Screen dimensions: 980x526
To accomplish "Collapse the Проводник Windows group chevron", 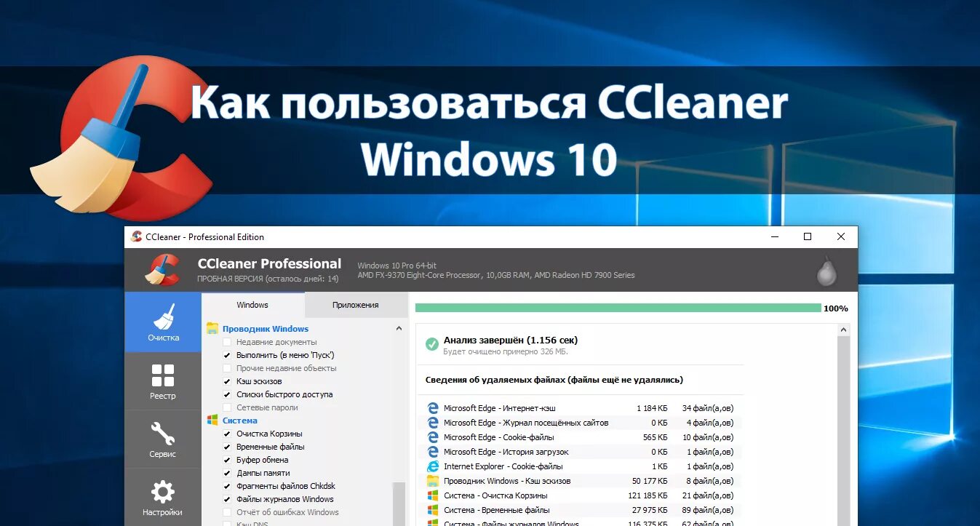I will [x=399, y=329].
